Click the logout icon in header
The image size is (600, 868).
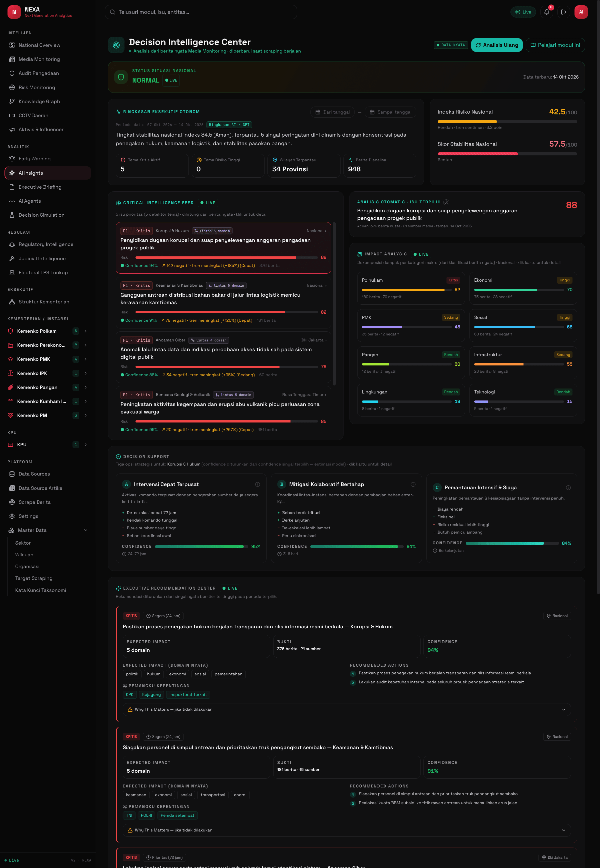[x=563, y=12]
